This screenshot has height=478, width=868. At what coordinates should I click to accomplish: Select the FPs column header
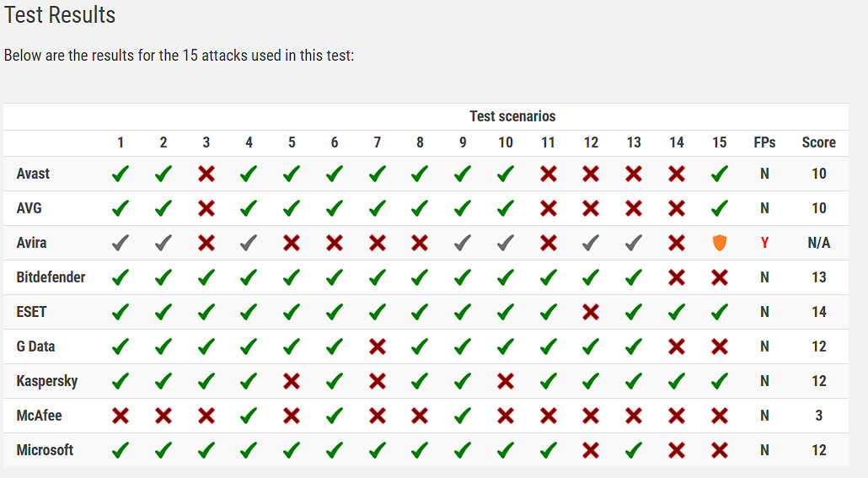[x=764, y=142]
